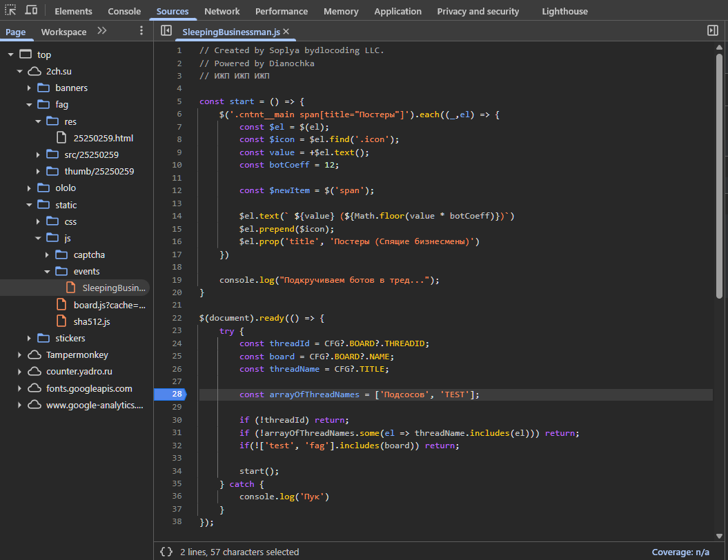Toggle the device toolbar icon
This screenshot has width=728, height=560.
click(32, 11)
